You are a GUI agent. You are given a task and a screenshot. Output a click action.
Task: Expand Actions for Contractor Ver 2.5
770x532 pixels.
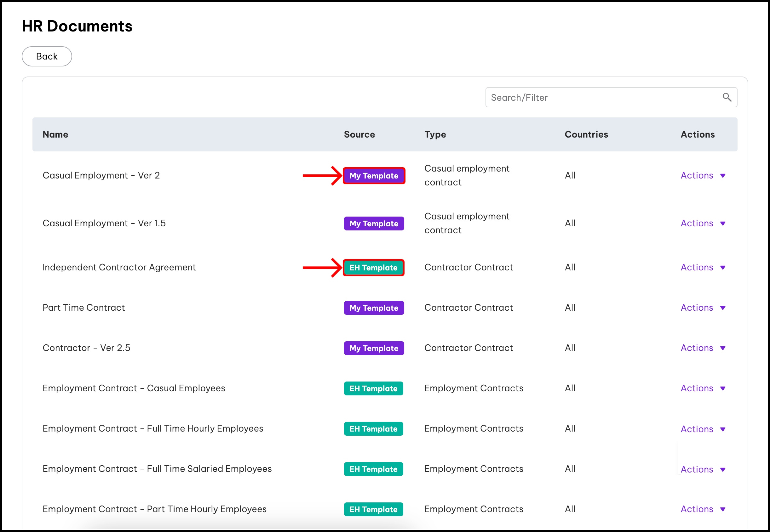(703, 348)
